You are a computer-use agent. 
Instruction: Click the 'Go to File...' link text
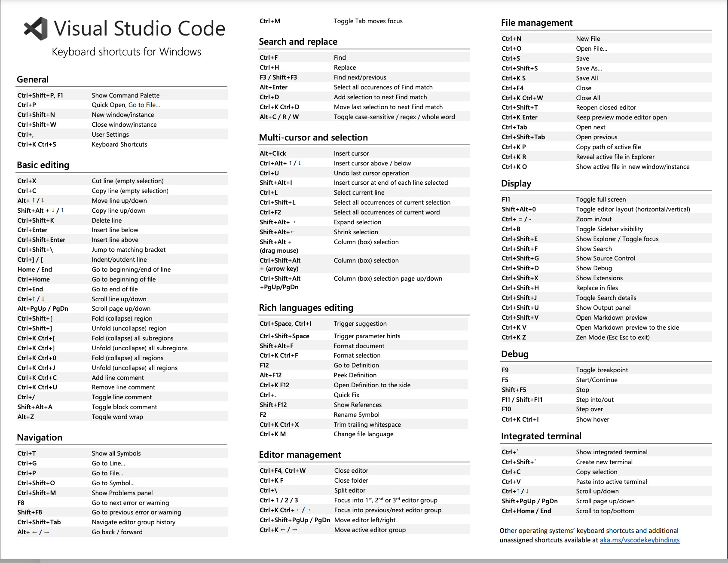click(x=144, y=104)
